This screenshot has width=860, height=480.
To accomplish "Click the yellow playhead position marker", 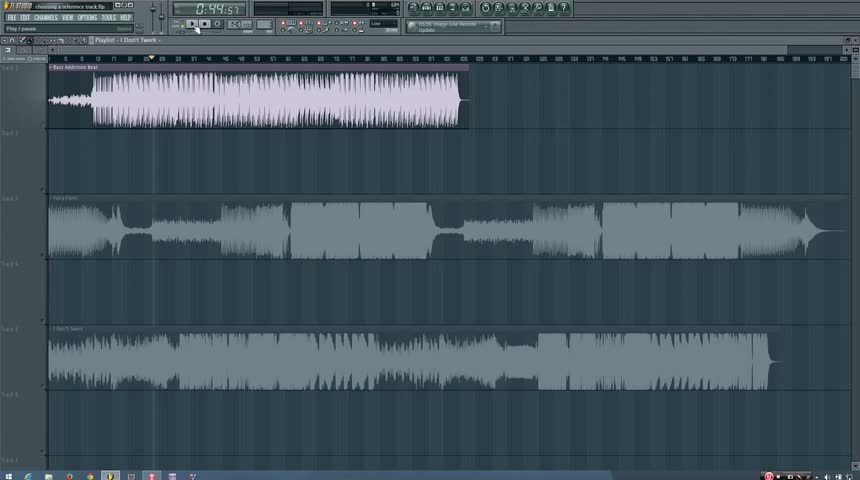I will 151,58.
